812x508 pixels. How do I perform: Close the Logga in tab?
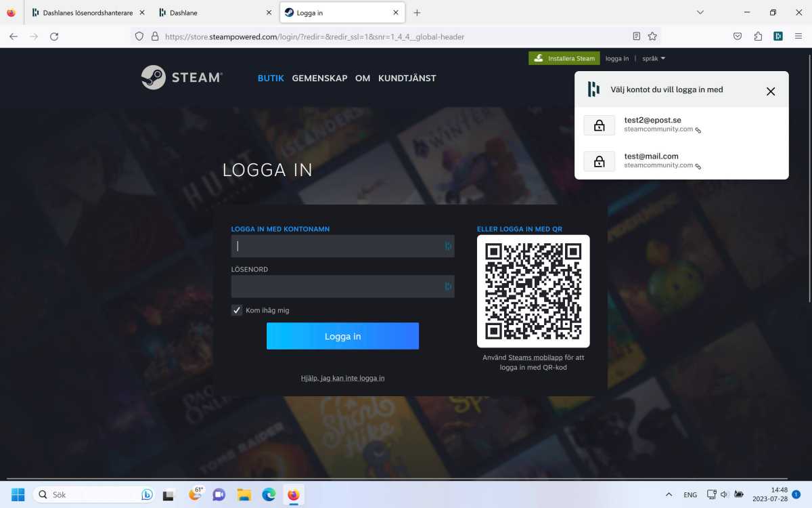(x=396, y=12)
